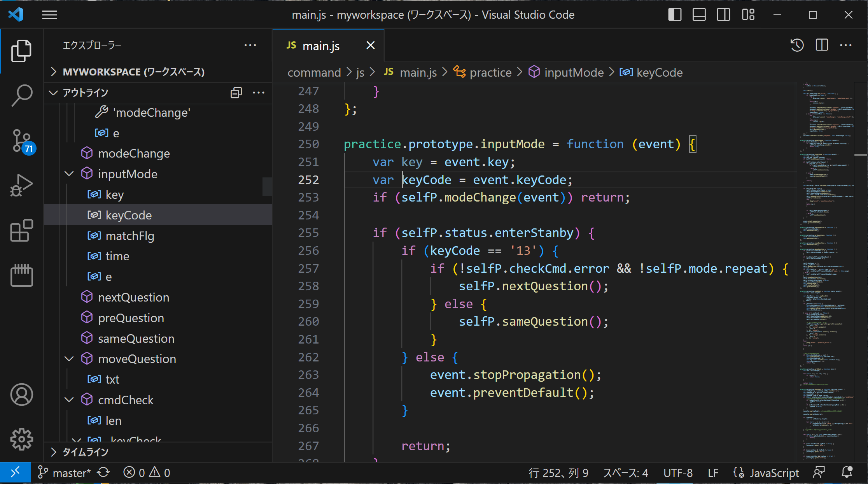Image resolution: width=868 pixels, height=484 pixels.
Task: Click the minimap code overview
Action: (x=826, y=272)
